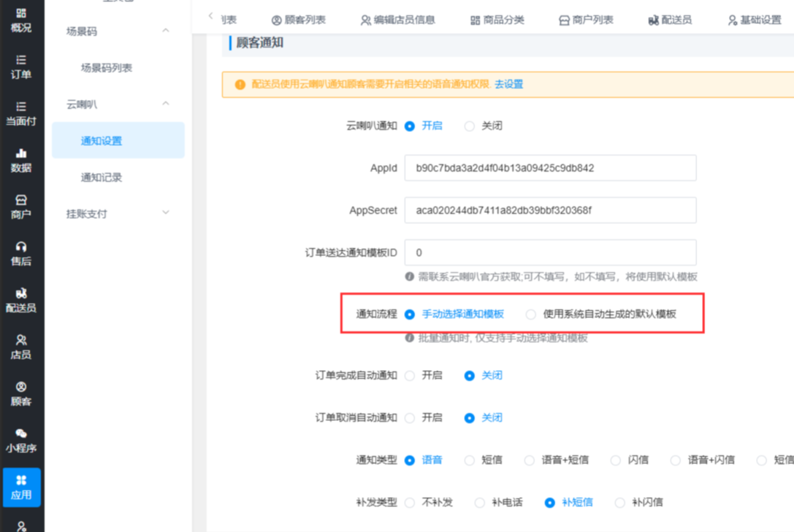Switch to the 编辑店员信息 tab

click(x=398, y=20)
